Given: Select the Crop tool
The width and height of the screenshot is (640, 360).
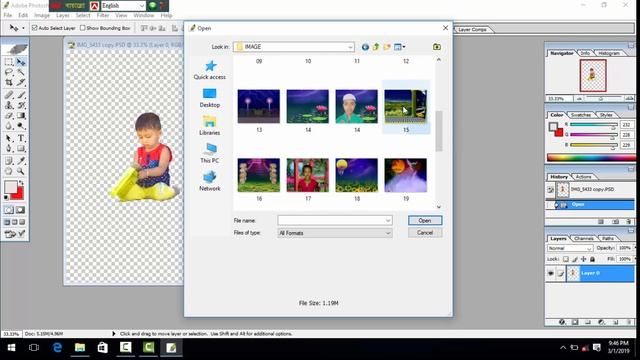Looking at the screenshot, I should click(x=9, y=82).
